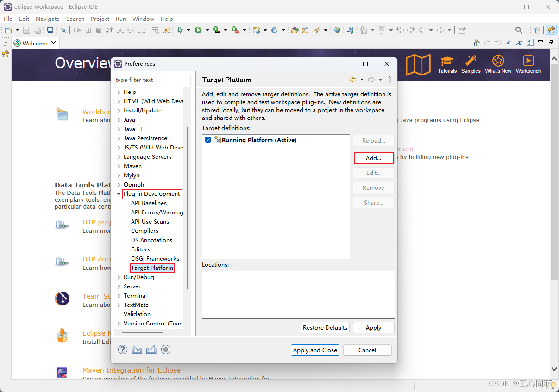The width and height of the screenshot is (559, 392).
Task: Click the Coverage launch icon
Action: click(216, 31)
